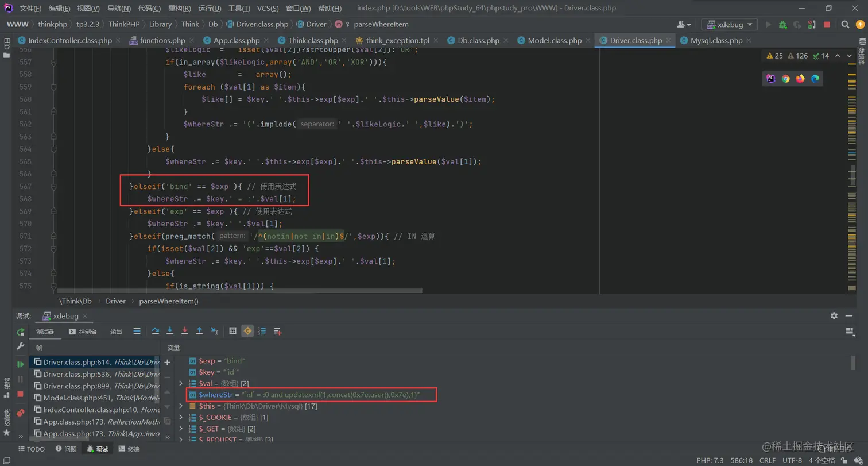Viewport: 868px width, 466px height.
Task: Resume program execution
Action: coord(21,364)
